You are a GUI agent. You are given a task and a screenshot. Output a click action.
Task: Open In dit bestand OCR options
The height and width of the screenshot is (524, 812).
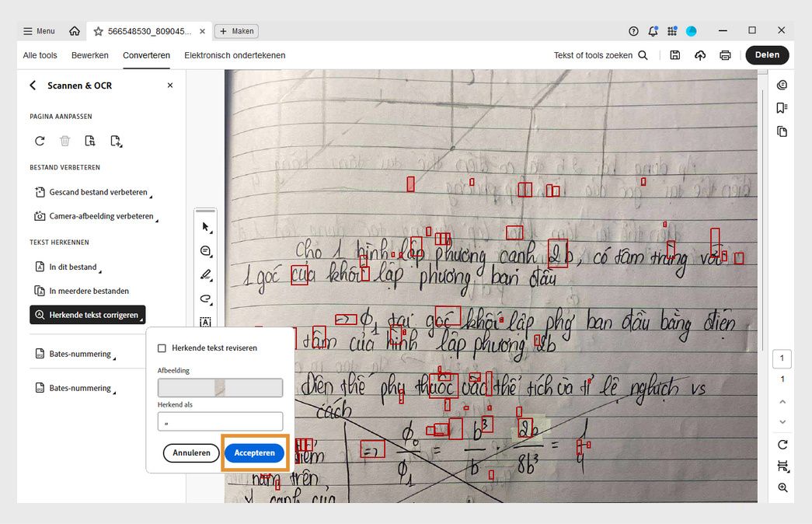tap(66, 267)
